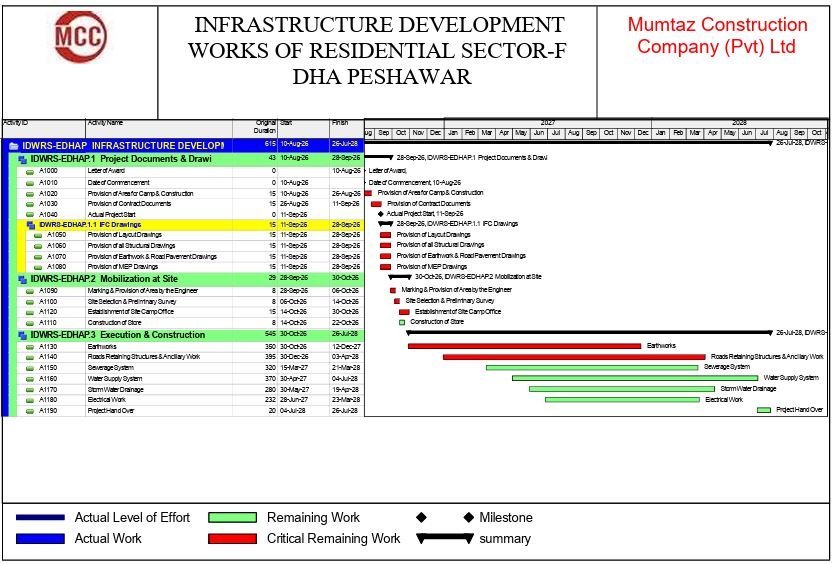
Task: Select the Mobilization at Site WBS row
Action: [187, 279]
